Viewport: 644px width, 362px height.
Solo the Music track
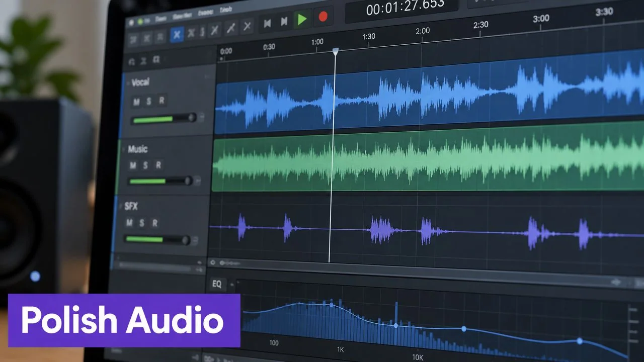pyautogui.click(x=145, y=165)
